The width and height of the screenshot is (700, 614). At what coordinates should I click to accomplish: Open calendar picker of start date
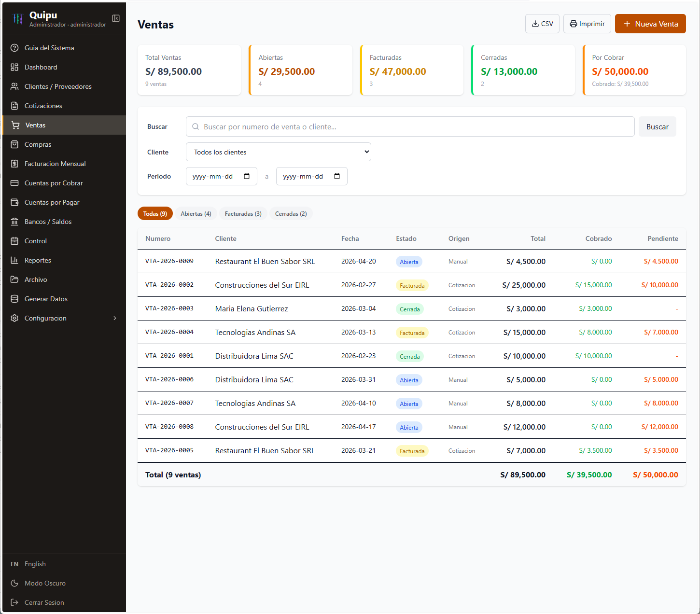(x=247, y=176)
